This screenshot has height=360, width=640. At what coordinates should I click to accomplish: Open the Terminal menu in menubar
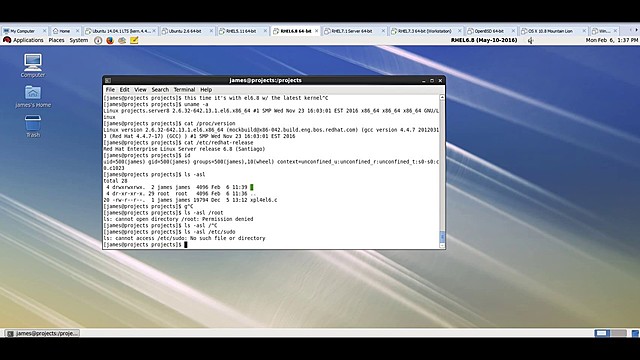pyautogui.click(x=184, y=90)
